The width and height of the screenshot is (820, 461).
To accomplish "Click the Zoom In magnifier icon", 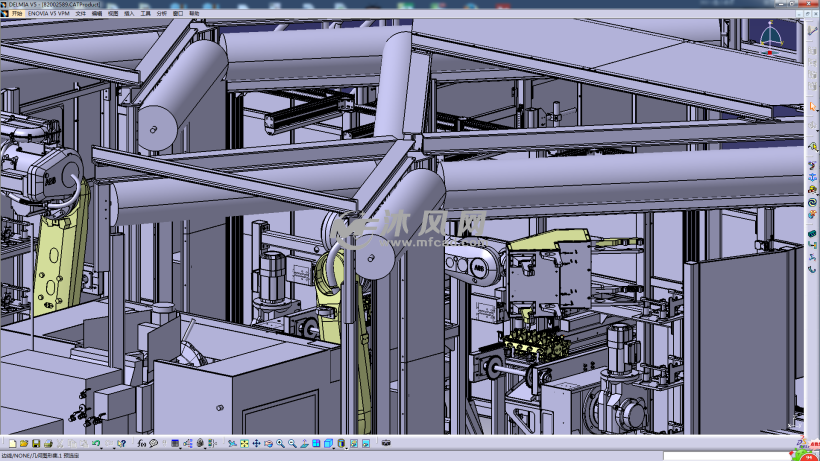I will click(280, 443).
